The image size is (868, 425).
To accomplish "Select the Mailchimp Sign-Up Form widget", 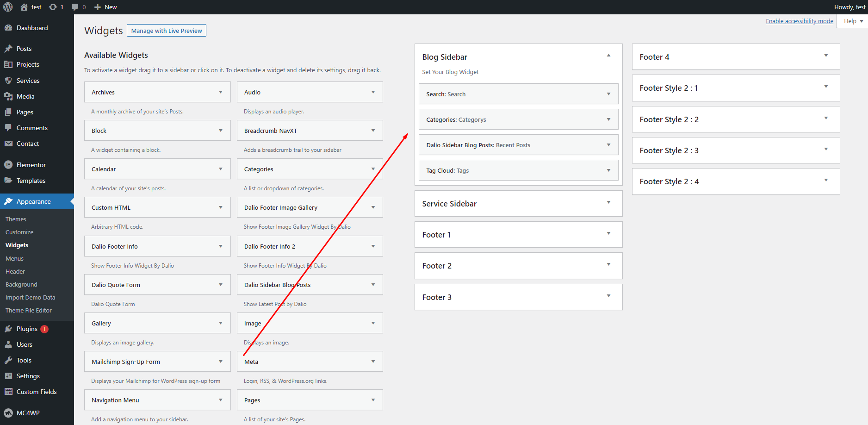I will tap(157, 362).
